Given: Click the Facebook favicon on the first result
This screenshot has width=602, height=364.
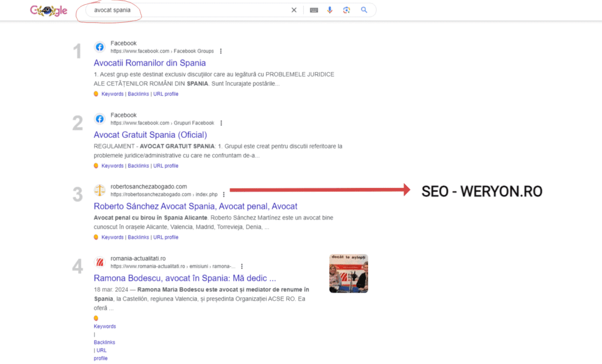Looking at the screenshot, I should pyautogui.click(x=99, y=47).
